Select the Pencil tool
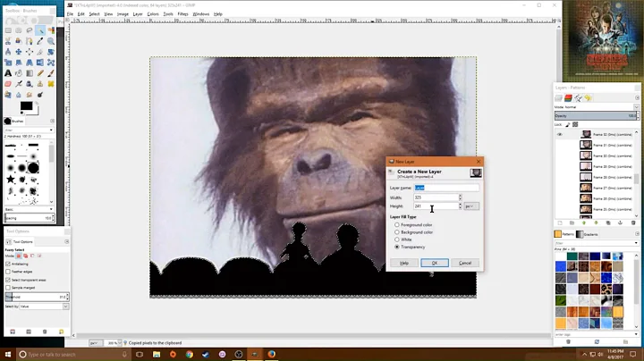 pos(40,73)
